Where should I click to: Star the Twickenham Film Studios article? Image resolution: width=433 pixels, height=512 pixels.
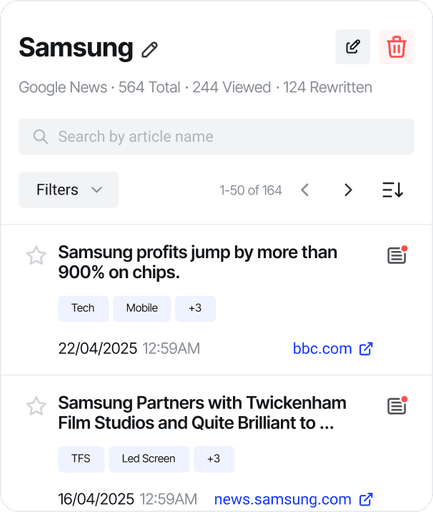click(36, 406)
